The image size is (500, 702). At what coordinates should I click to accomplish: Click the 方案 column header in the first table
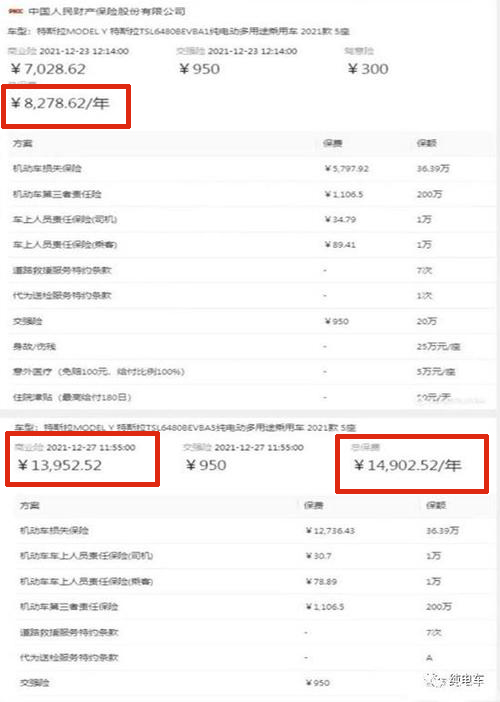22,143
